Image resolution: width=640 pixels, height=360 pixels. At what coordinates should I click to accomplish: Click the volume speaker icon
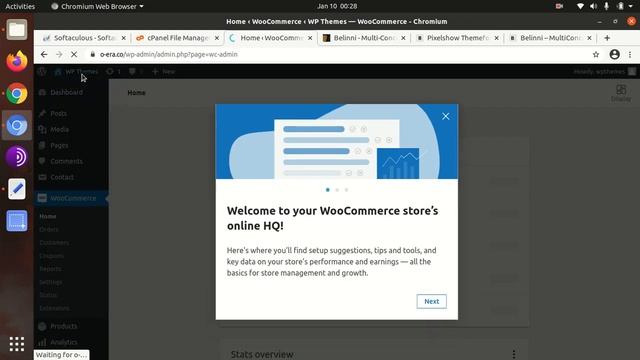(593, 6)
